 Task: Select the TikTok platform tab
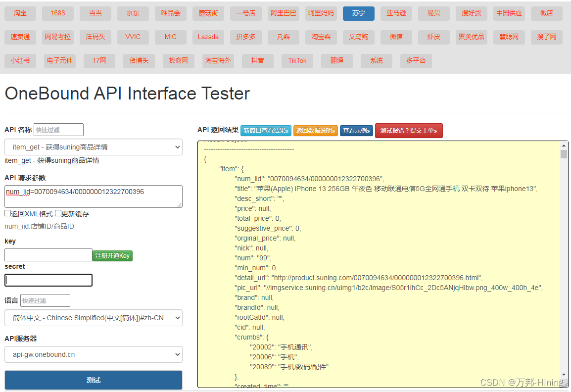tap(297, 61)
